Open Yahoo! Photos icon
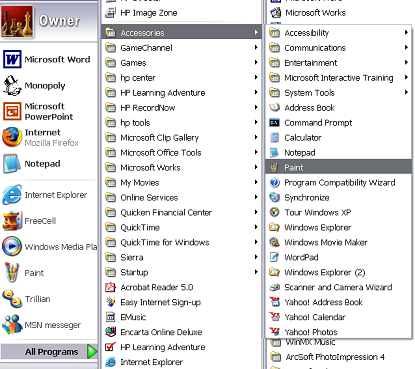 click(x=274, y=332)
